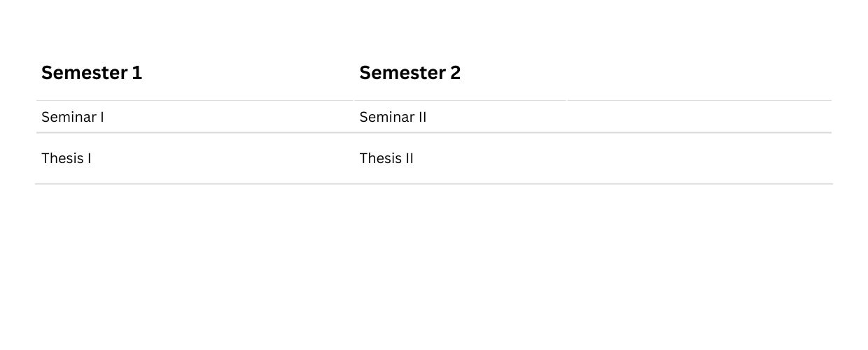Click the divider line under "Semester 2" heading
This screenshot has height=350, width=868.
[x=460, y=101]
